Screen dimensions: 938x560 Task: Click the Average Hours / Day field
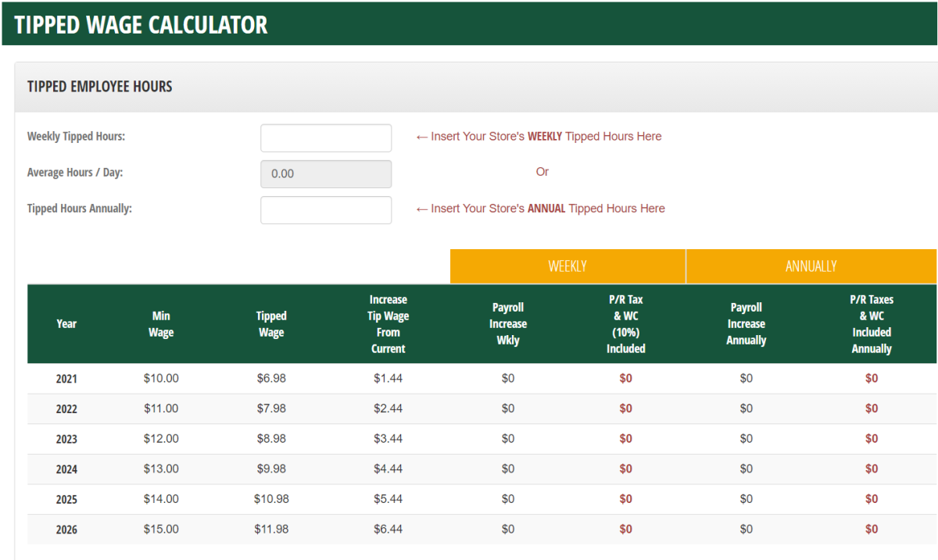325,174
